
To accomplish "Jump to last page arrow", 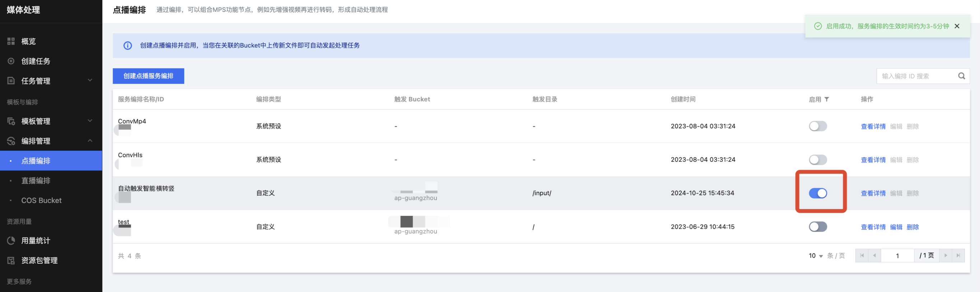I will tap(958, 255).
